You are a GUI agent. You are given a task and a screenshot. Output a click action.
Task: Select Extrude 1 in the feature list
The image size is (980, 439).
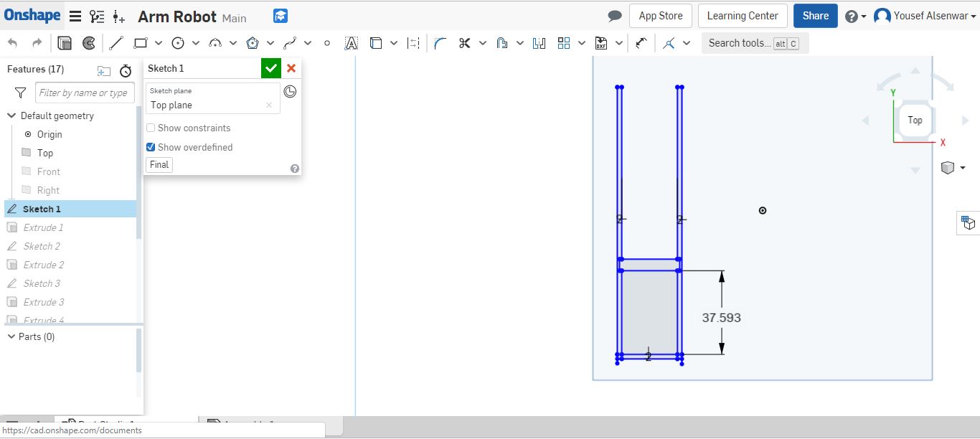click(43, 227)
